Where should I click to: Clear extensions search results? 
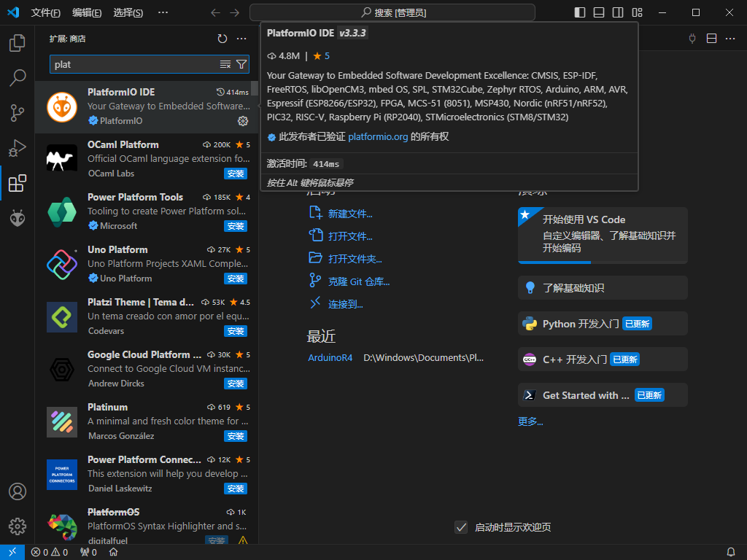pyautogui.click(x=225, y=64)
